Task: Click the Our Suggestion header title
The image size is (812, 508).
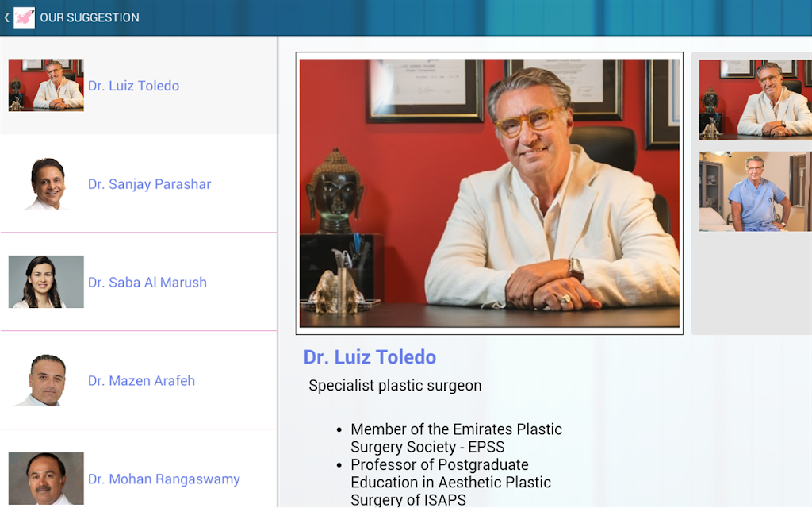Action: (x=90, y=17)
